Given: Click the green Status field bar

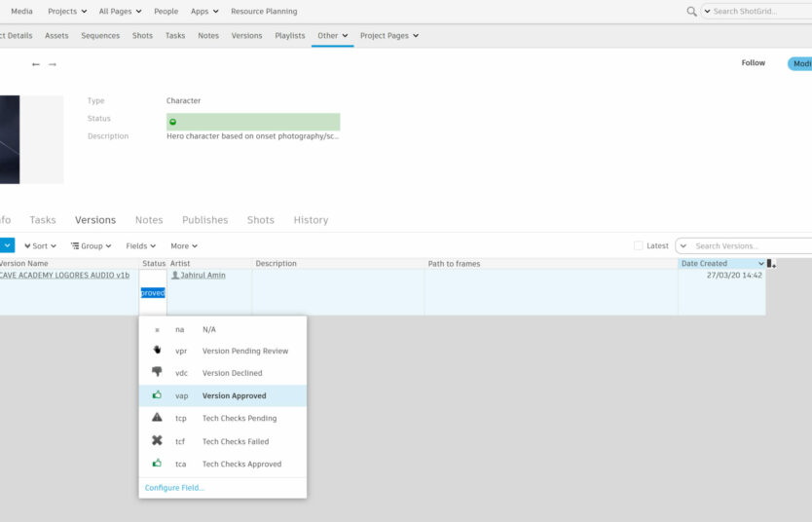Looking at the screenshot, I should click(x=253, y=122).
